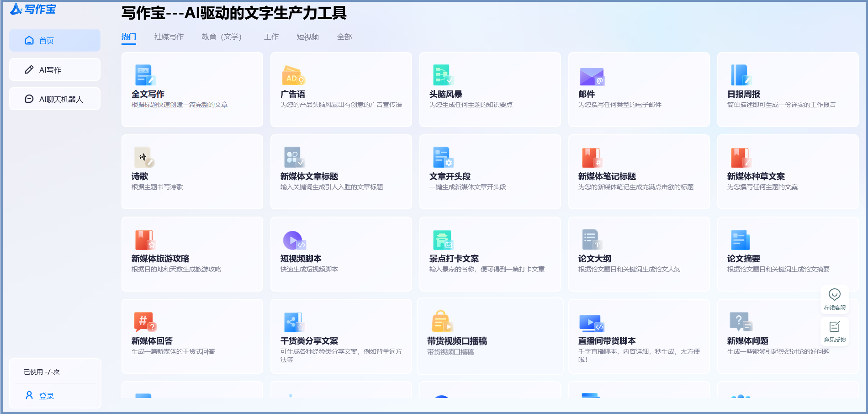Switch to the 短视频 tab
The height and width of the screenshot is (414, 868).
pos(308,37)
